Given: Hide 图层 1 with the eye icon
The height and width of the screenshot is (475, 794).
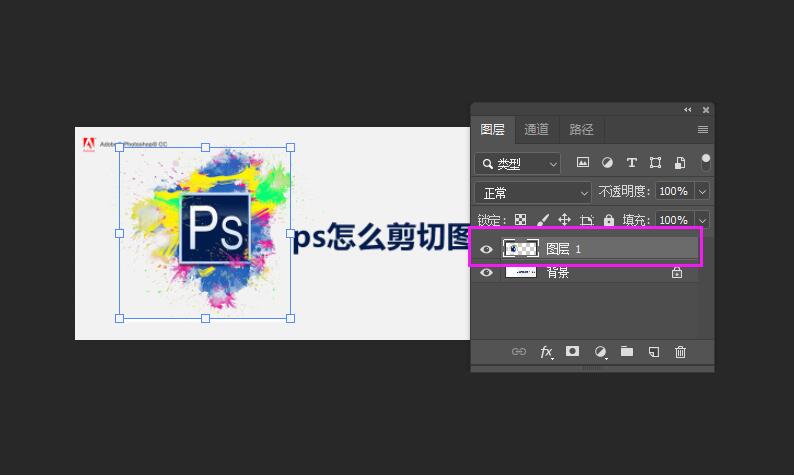Looking at the screenshot, I should (486, 249).
